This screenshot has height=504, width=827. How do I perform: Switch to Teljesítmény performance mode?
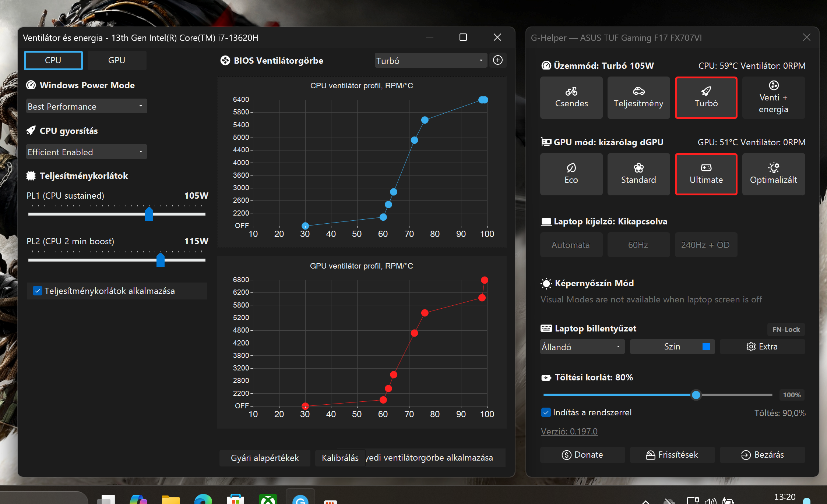[x=638, y=97]
